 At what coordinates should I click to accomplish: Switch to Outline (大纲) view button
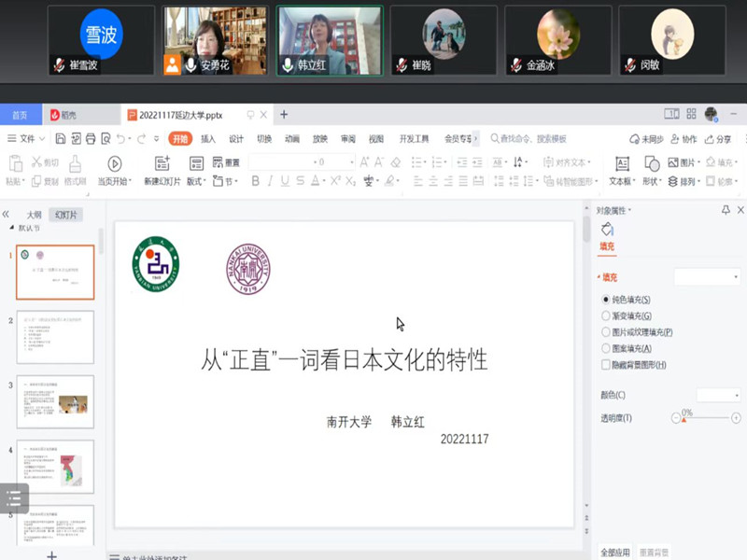[x=35, y=215]
